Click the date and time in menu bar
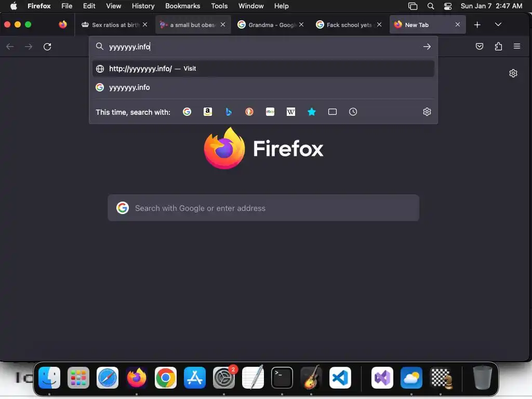The image size is (532, 399). 491,6
